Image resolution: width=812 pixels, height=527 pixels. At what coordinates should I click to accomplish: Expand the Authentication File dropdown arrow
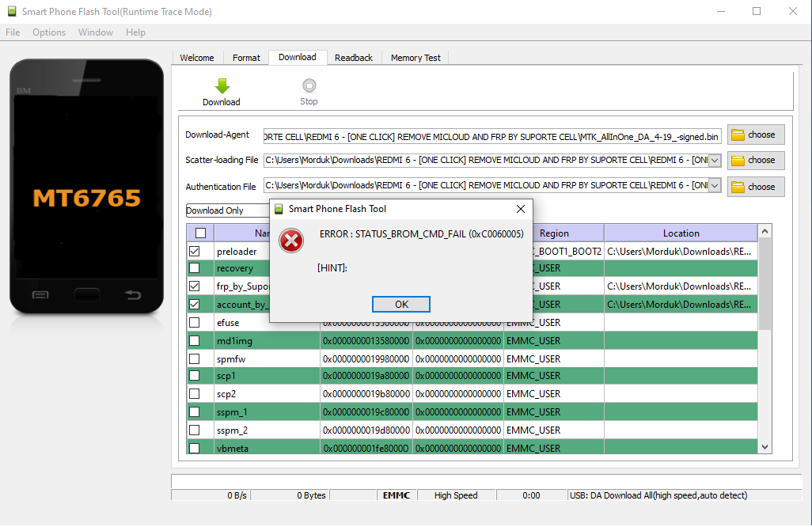point(715,185)
